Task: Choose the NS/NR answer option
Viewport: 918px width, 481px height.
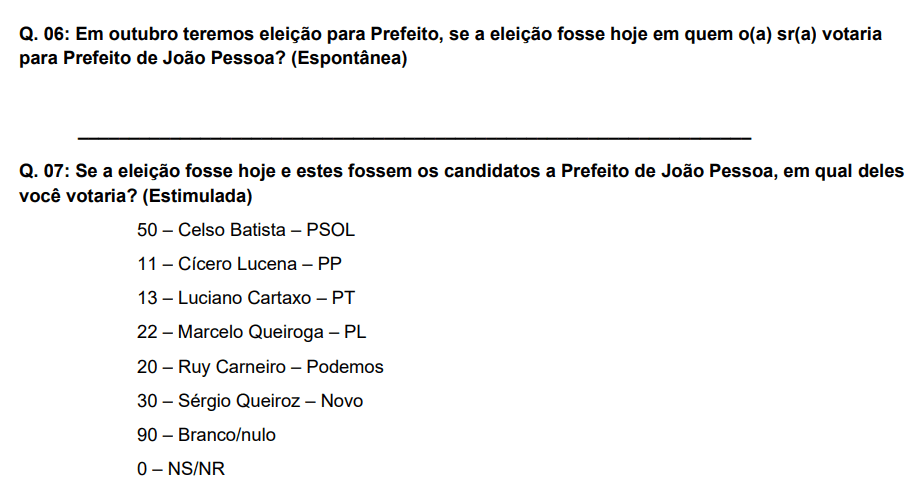Action: point(181,469)
